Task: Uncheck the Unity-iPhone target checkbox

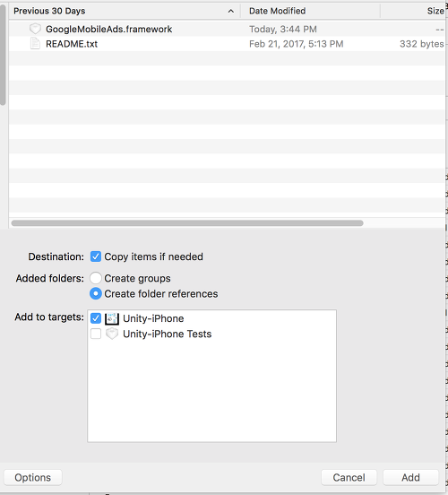Action: coord(96,318)
